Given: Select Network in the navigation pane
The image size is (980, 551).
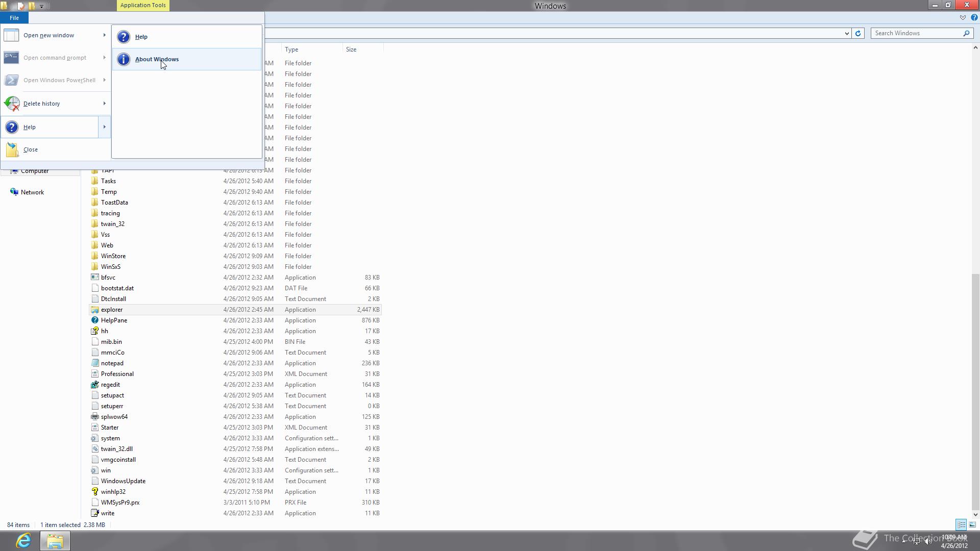Looking at the screenshot, I should [32, 192].
